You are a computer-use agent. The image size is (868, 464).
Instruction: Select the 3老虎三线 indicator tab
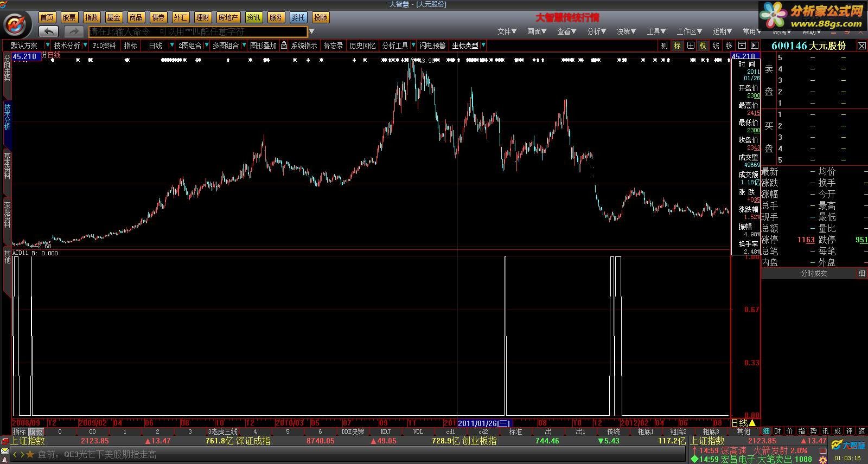(x=223, y=431)
